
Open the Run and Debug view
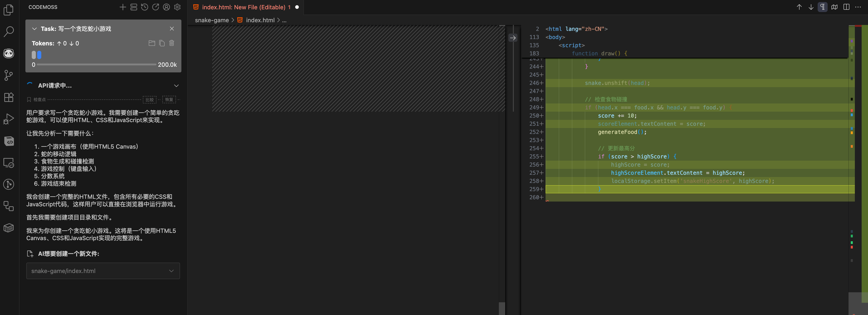8,119
